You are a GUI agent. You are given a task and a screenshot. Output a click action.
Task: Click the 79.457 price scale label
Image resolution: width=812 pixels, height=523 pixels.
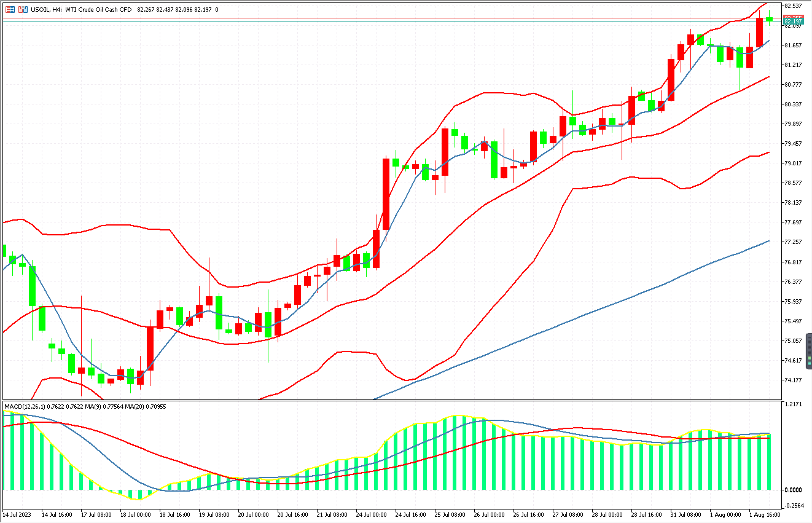(792, 143)
